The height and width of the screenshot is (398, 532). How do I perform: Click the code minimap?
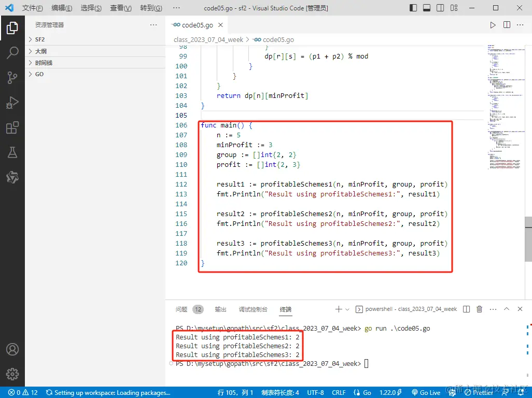click(x=506, y=107)
